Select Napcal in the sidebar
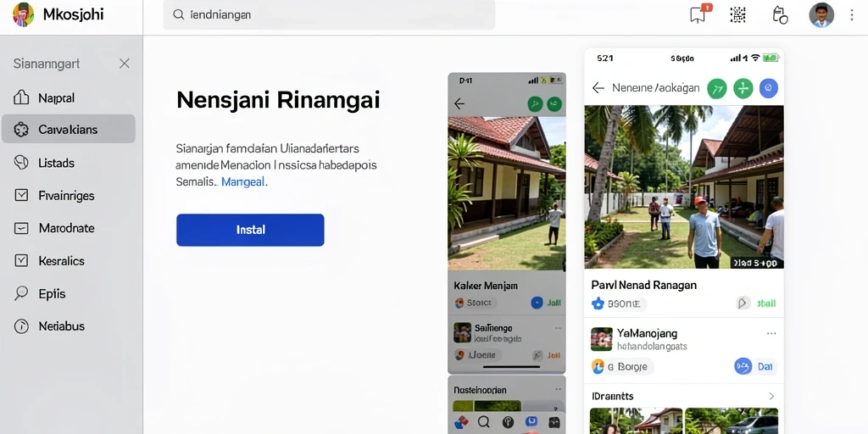The height and width of the screenshot is (434, 868). point(69,98)
